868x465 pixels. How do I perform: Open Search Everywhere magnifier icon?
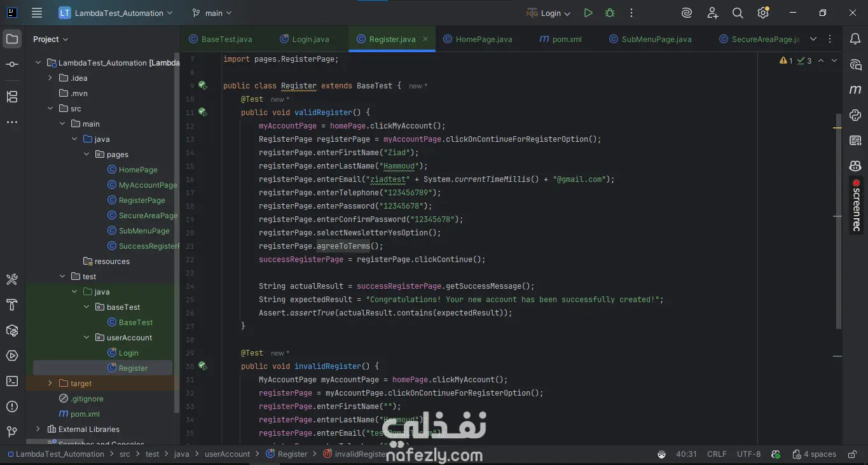click(x=738, y=13)
